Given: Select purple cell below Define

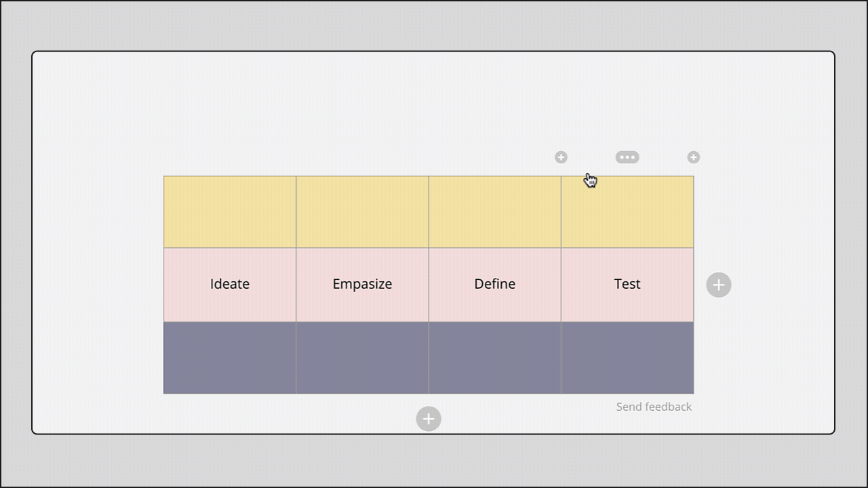Looking at the screenshot, I should pyautogui.click(x=495, y=358).
